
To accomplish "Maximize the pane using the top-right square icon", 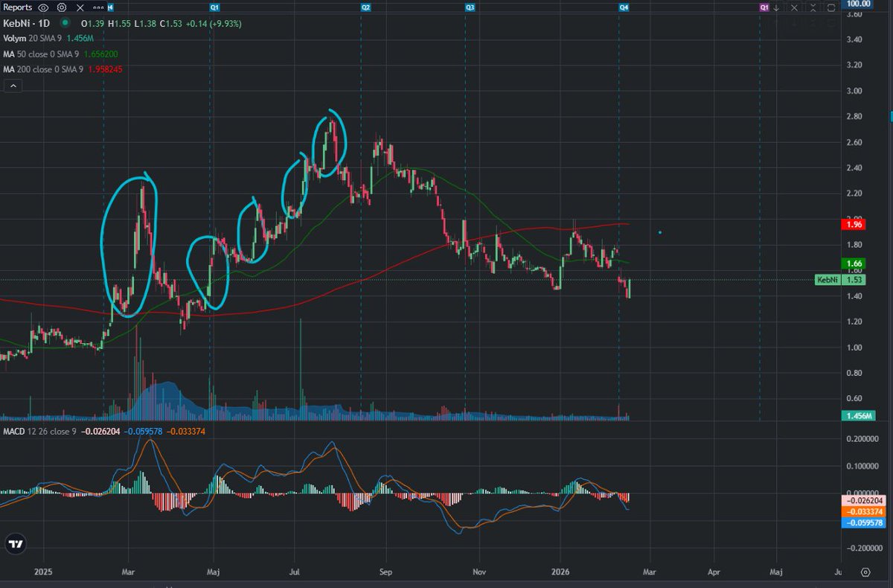I will click(x=830, y=7).
